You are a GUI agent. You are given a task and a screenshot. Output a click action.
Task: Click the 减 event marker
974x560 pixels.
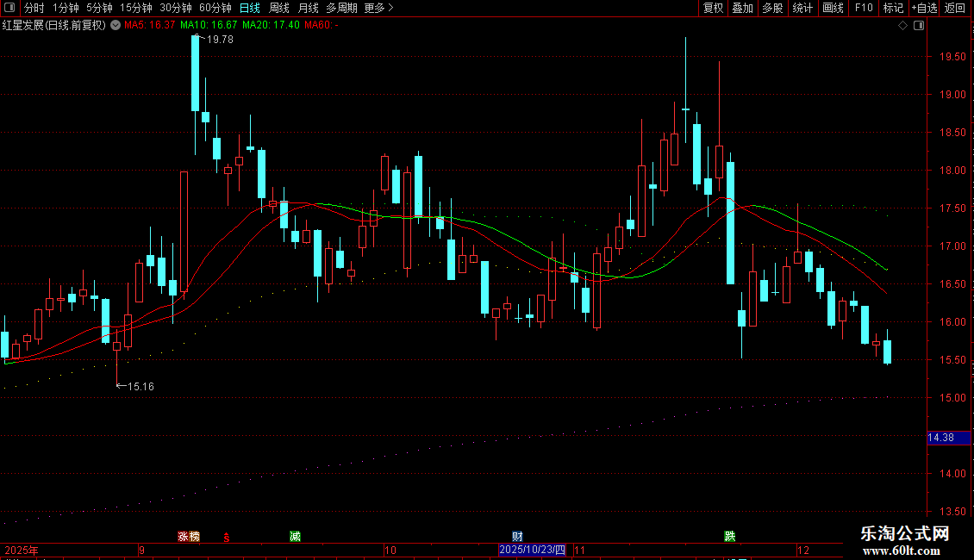pos(295,537)
